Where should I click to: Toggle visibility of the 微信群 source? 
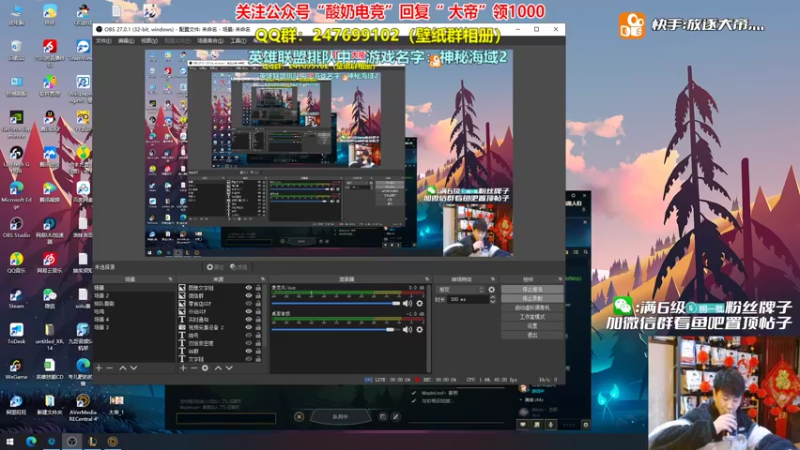pyautogui.click(x=248, y=296)
